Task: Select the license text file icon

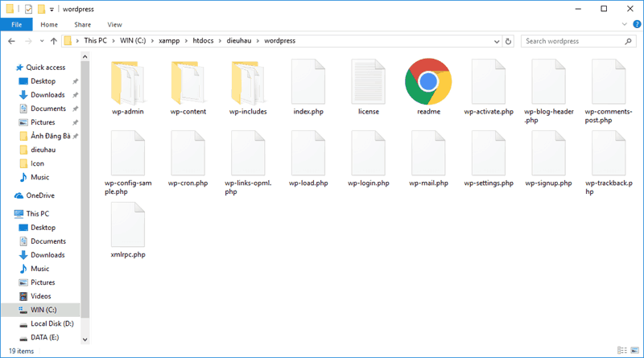Action: click(369, 82)
